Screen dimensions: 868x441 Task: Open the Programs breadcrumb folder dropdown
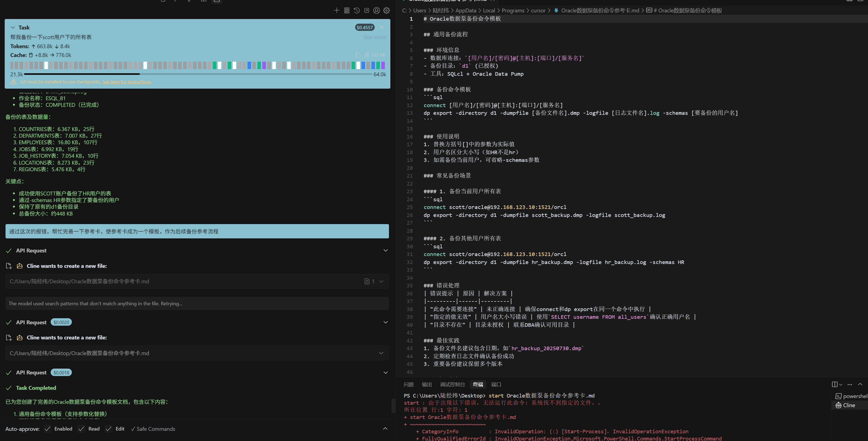pos(513,10)
